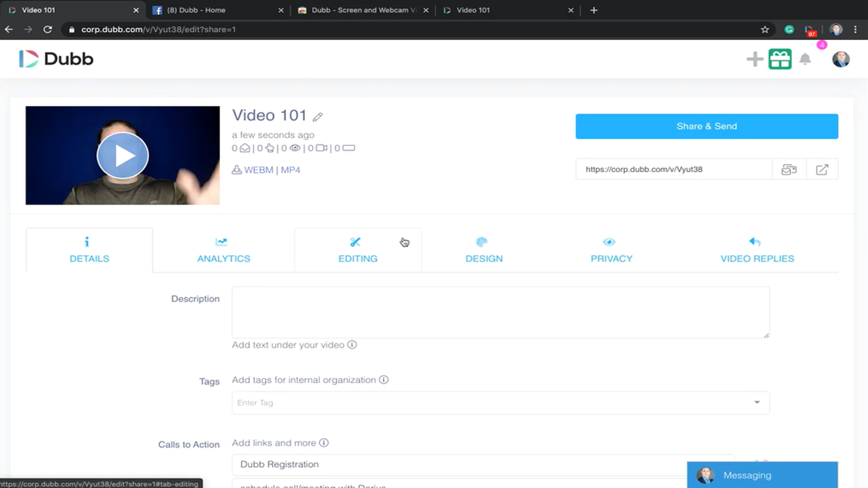Click the video URL field
This screenshot has width=868, height=488.
[674, 169]
